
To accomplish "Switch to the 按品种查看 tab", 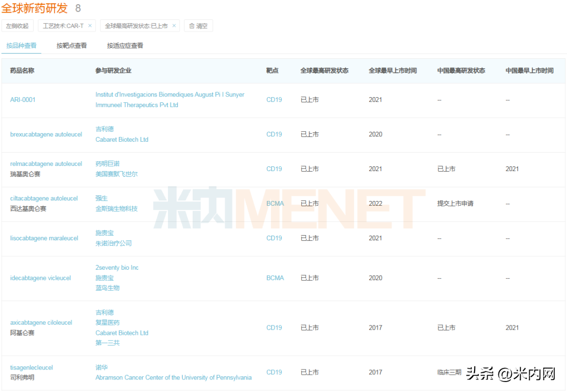I will point(22,46).
